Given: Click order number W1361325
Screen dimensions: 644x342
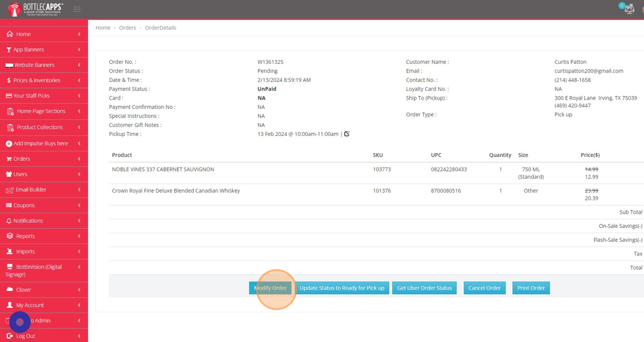Looking at the screenshot, I should tap(270, 62).
